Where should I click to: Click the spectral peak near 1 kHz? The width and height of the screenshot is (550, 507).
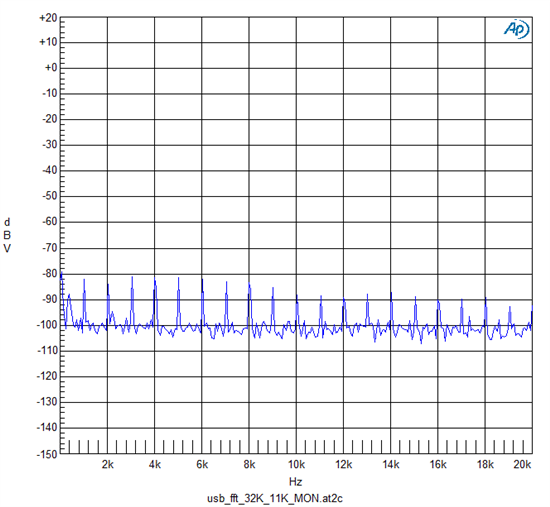84,280
